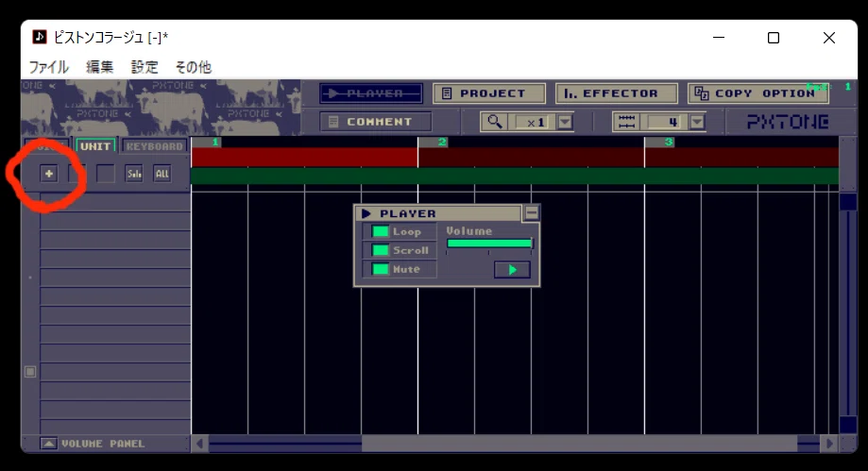Close the ピストンコラージュ window

[828, 38]
